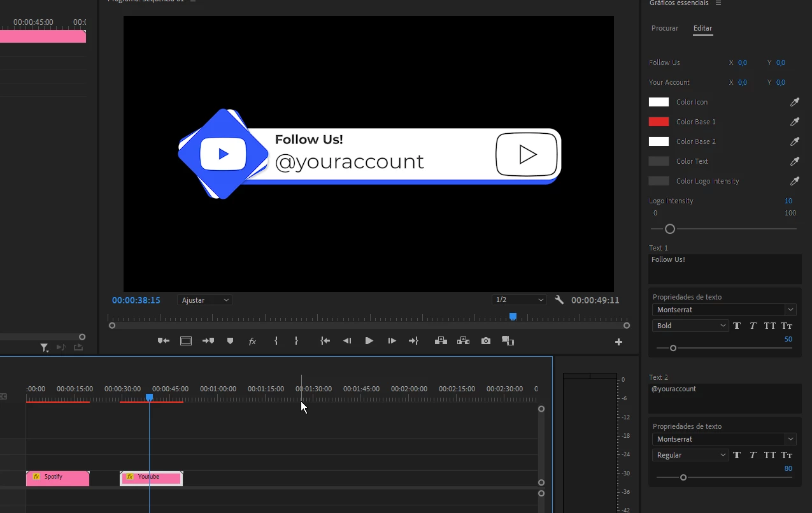
Task: Click the Lift icon in transport bar
Action: (441, 341)
